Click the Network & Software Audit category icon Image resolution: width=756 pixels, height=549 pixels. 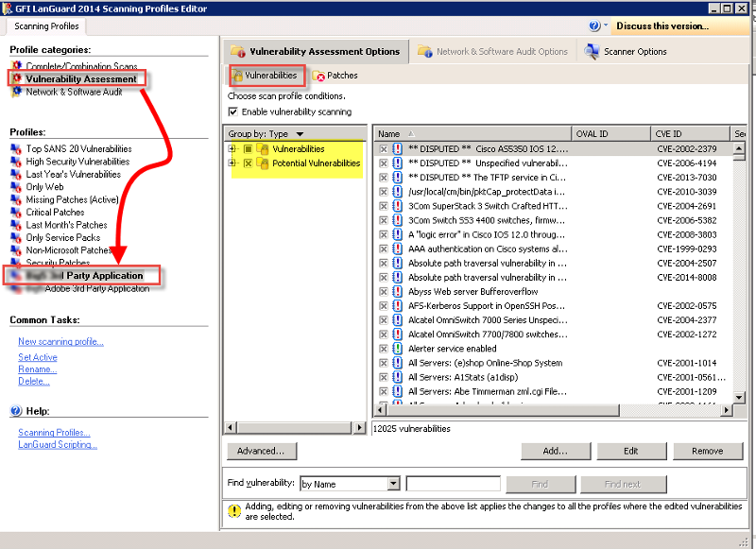click(x=17, y=92)
